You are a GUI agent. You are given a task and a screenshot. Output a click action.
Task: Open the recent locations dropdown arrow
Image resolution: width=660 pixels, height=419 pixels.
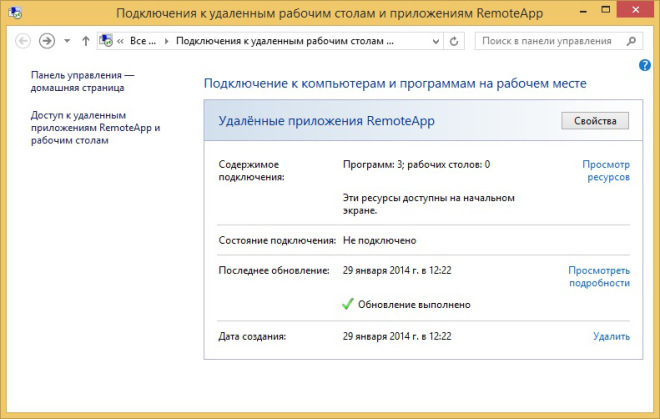coord(67,42)
